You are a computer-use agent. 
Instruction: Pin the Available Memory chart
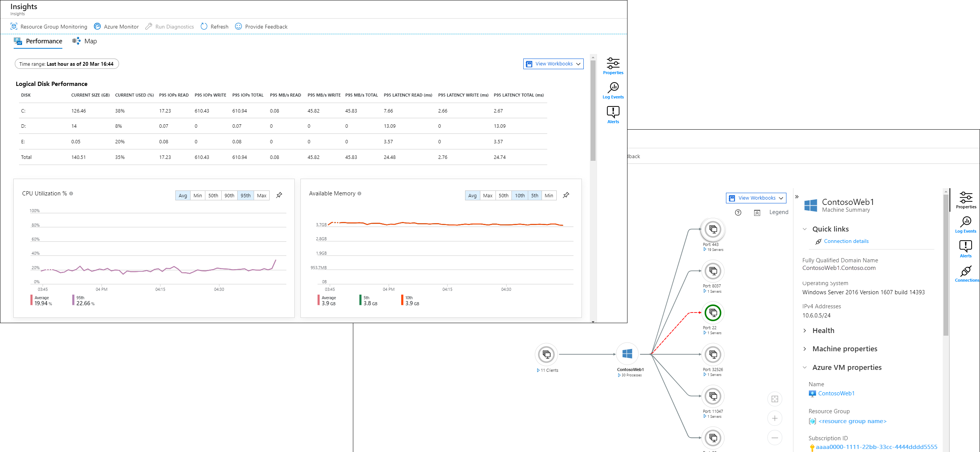click(x=566, y=195)
